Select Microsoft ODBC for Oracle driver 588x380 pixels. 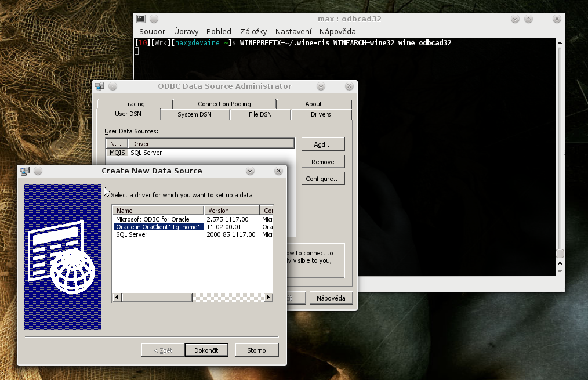point(153,219)
